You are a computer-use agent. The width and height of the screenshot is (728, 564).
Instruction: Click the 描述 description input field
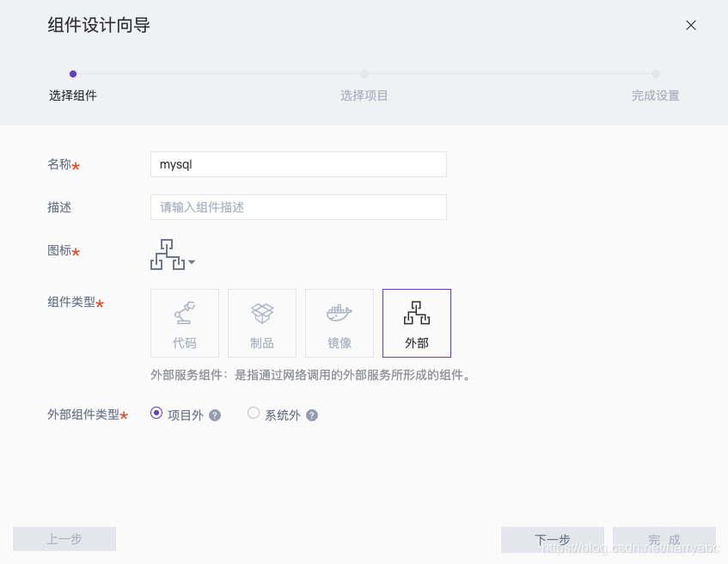(x=297, y=207)
